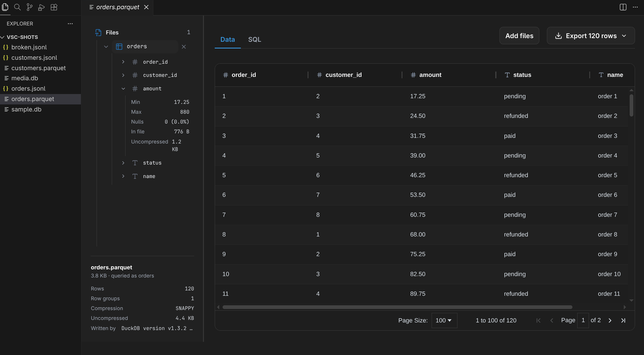Expand the order_id column details

pos(123,62)
